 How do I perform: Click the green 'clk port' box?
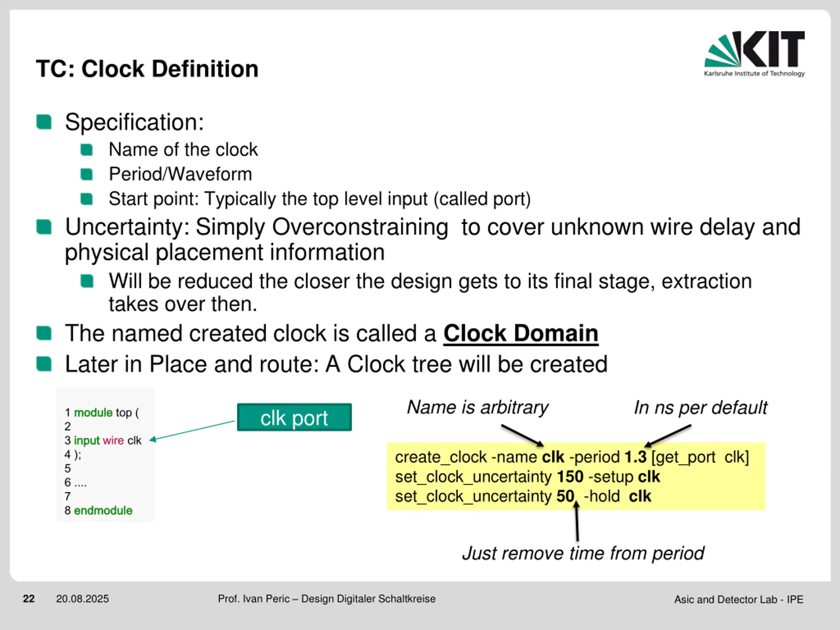(x=294, y=417)
